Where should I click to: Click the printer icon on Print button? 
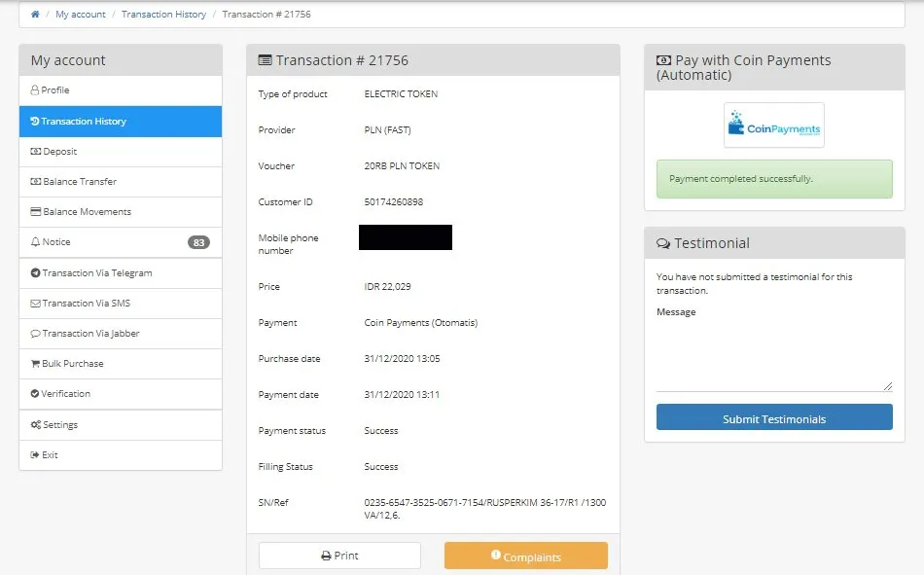point(326,556)
